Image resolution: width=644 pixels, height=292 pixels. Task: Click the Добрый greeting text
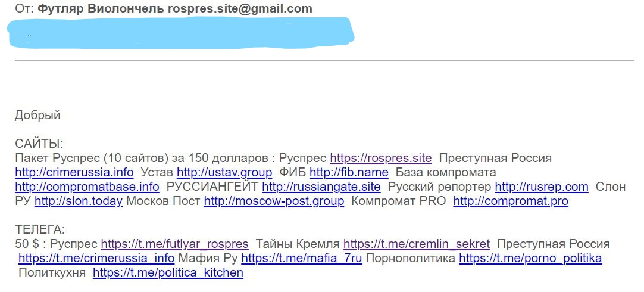click(x=37, y=115)
